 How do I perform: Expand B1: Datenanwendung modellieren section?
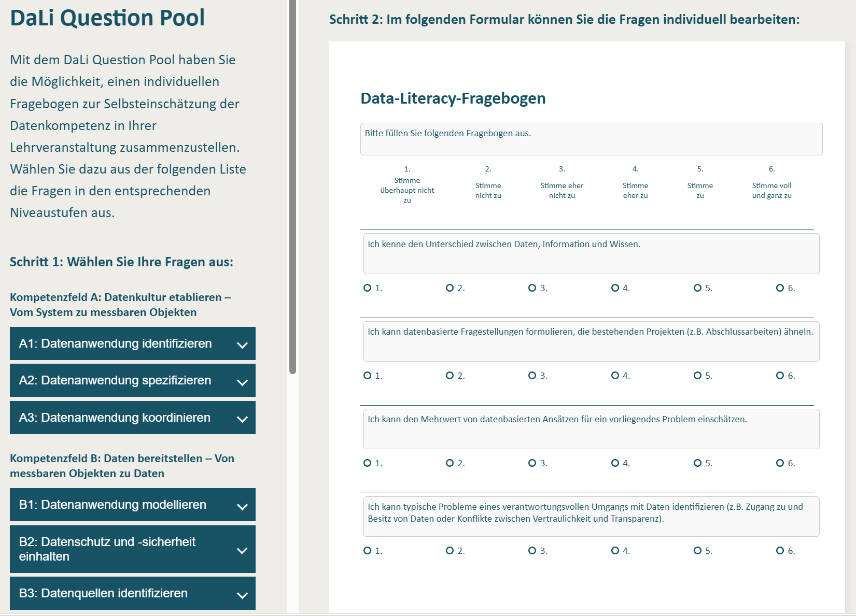[x=133, y=505]
